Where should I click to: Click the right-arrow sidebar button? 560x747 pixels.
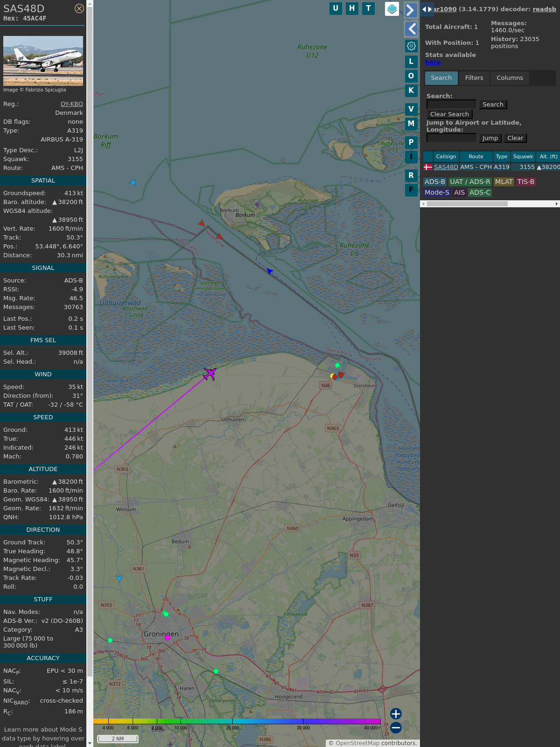[x=411, y=10]
